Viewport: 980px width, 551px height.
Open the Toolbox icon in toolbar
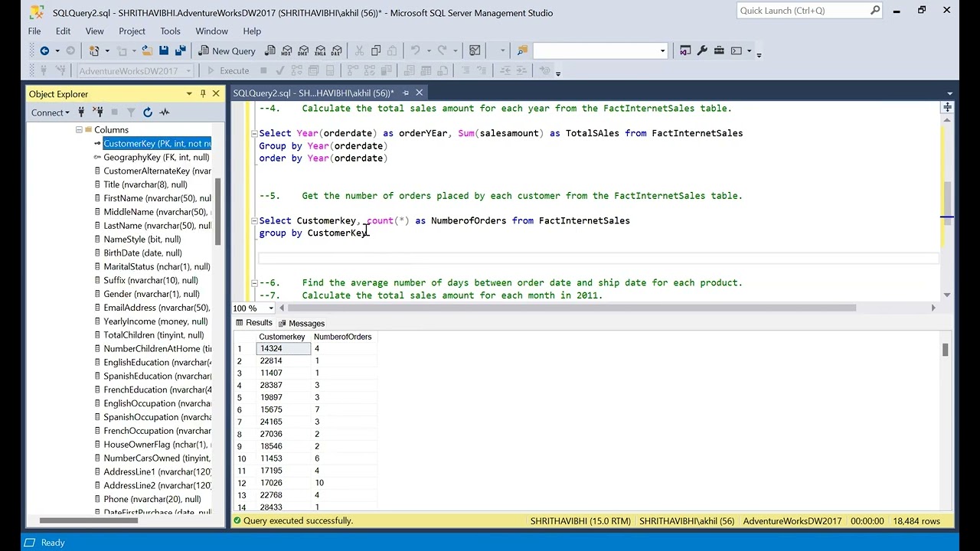click(719, 51)
